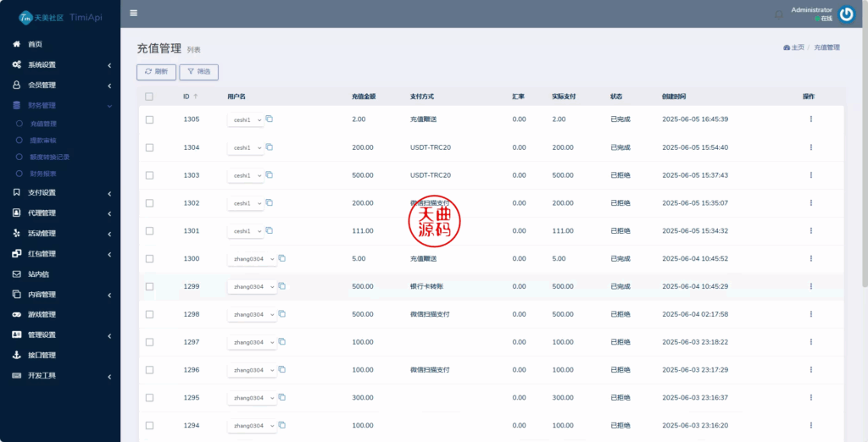Click the Administrator power avatar icon

click(847, 14)
